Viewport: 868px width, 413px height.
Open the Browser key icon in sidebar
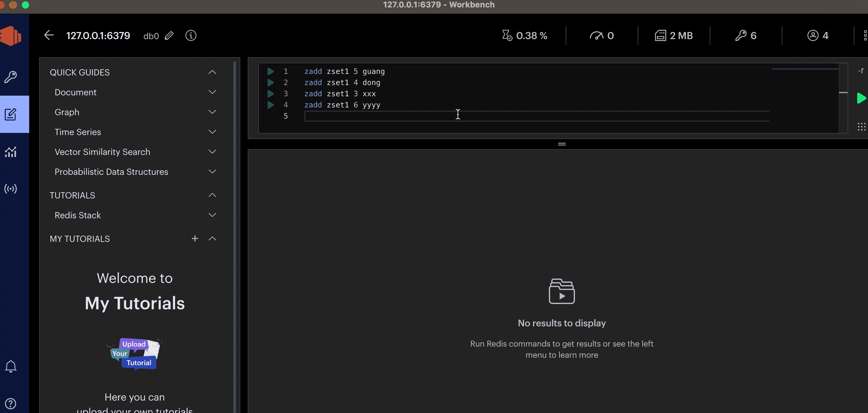[11, 77]
